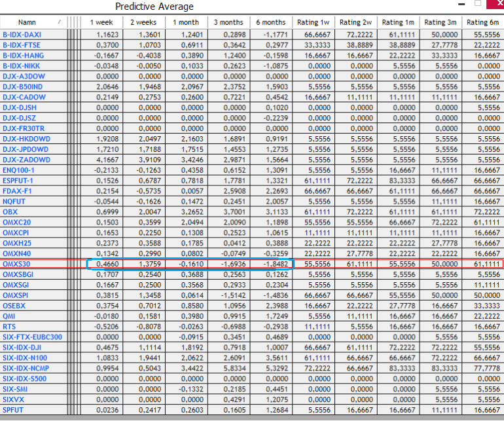Sort by the 1 week column header

coord(101,22)
